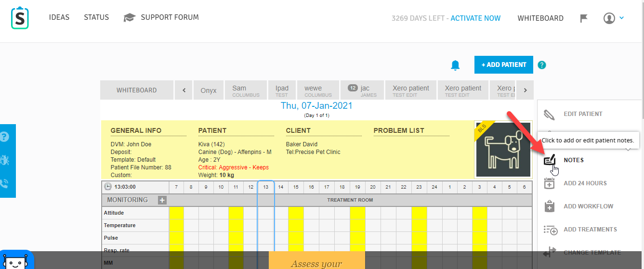Click the Pulse parameter row label

(x=110, y=238)
